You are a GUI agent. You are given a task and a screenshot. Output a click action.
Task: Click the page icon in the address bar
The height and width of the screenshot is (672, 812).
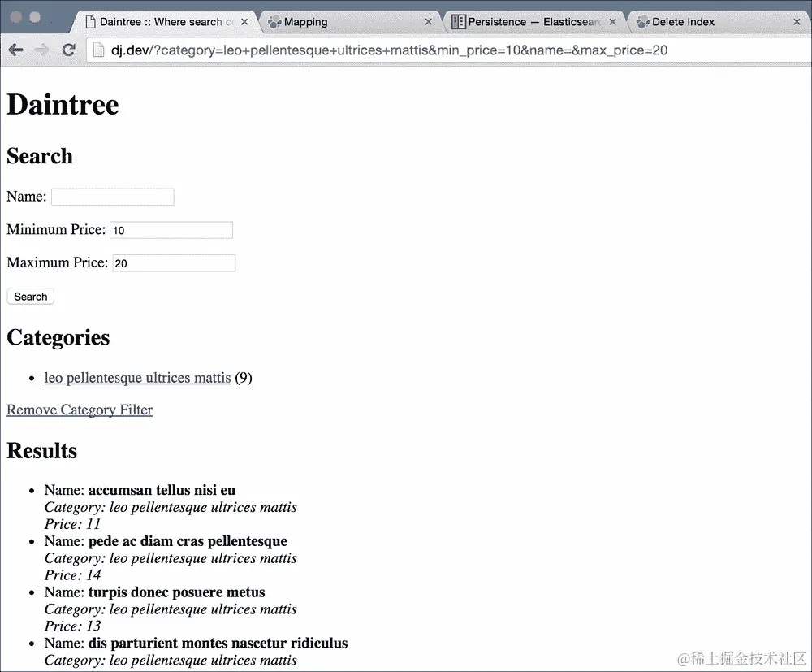[98, 50]
